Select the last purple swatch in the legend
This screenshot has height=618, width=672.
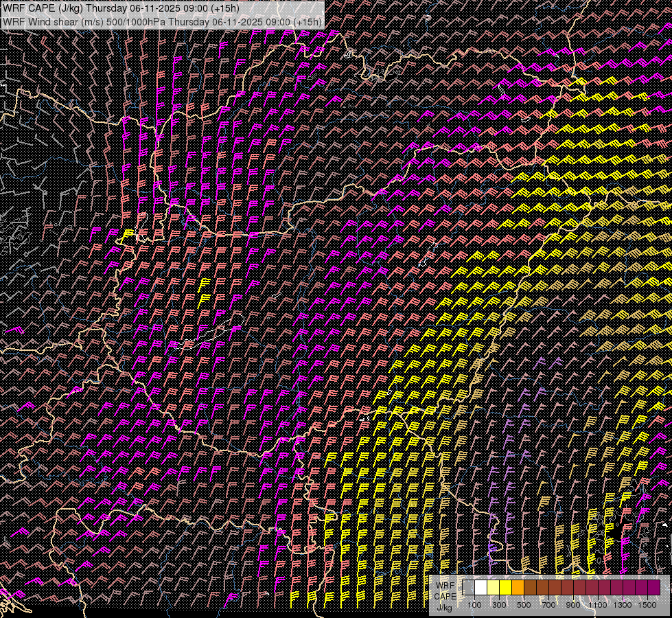coord(653,587)
